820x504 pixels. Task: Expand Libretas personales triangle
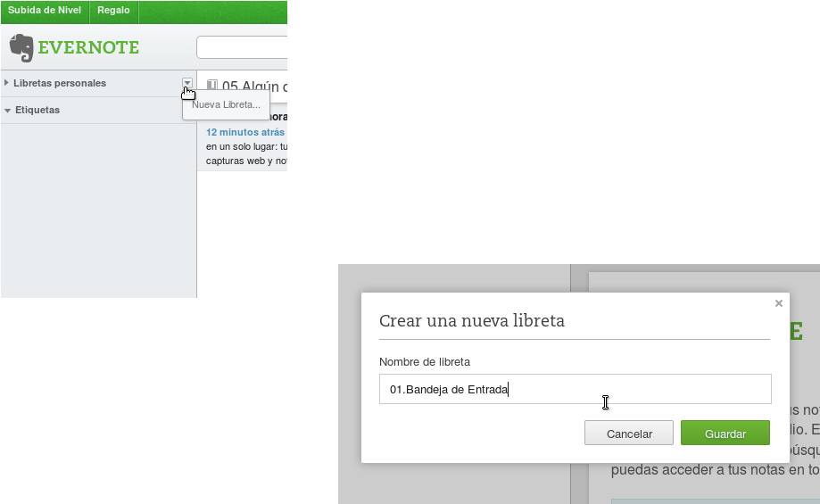[x=6, y=83]
